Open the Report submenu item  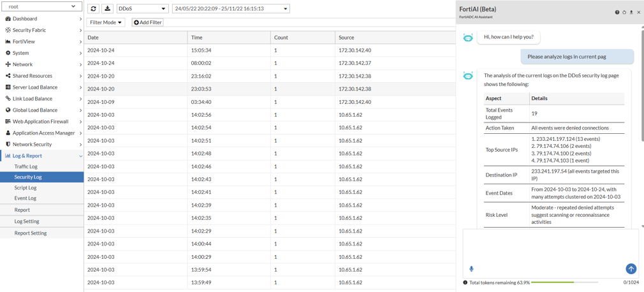(x=42, y=210)
